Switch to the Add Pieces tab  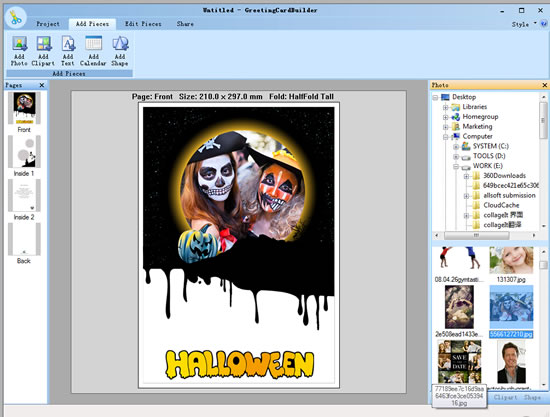(93, 24)
